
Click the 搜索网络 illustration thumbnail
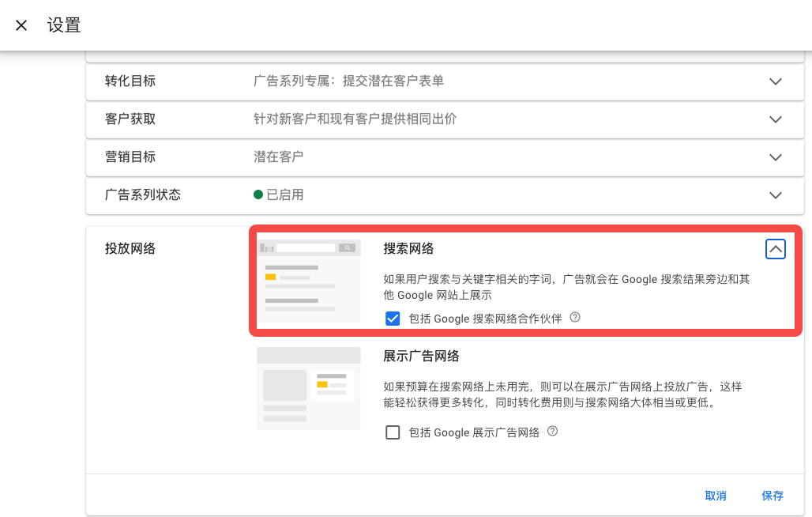(x=309, y=281)
